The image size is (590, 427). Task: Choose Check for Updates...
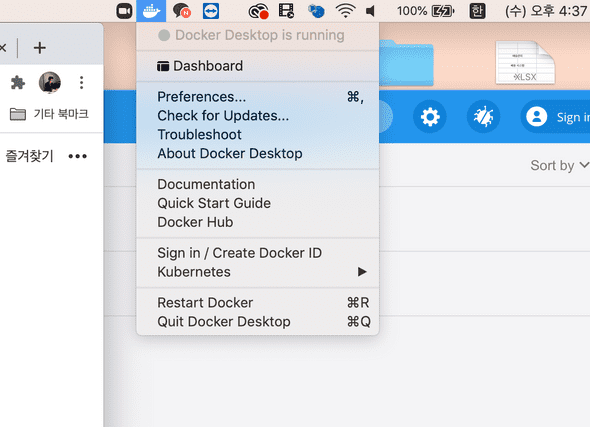click(x=257, y=115)
